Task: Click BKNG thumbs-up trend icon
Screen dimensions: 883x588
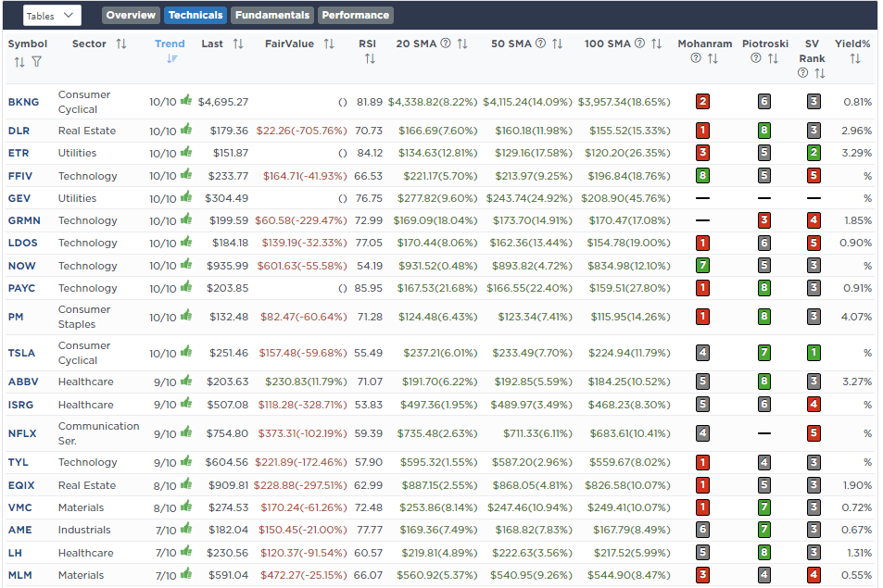Action: click(x=186, y=100)
